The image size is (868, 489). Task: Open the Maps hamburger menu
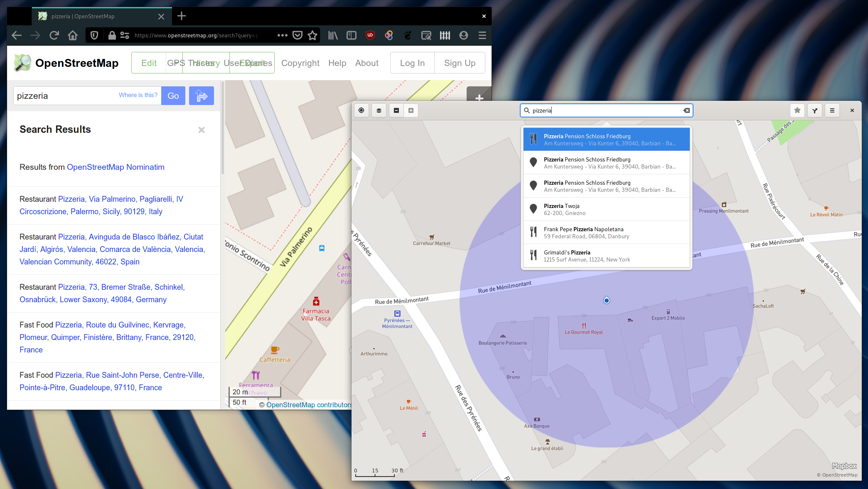tap(832, 110)
